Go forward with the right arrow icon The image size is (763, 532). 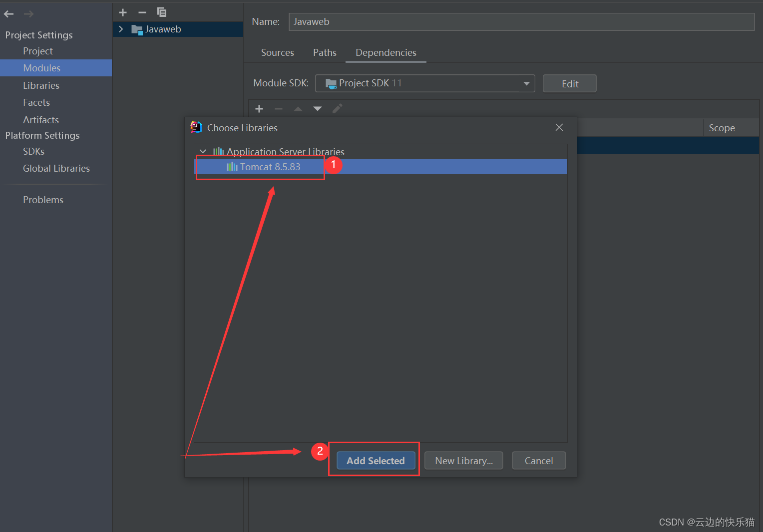29,14
